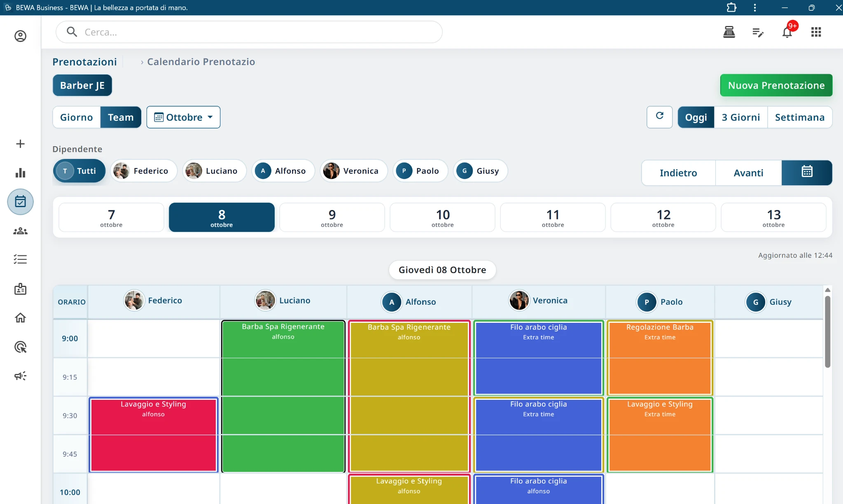Viewport: 843px width, 504px height.
Task: Open the megaphone marketing icon
Action: 20,376
